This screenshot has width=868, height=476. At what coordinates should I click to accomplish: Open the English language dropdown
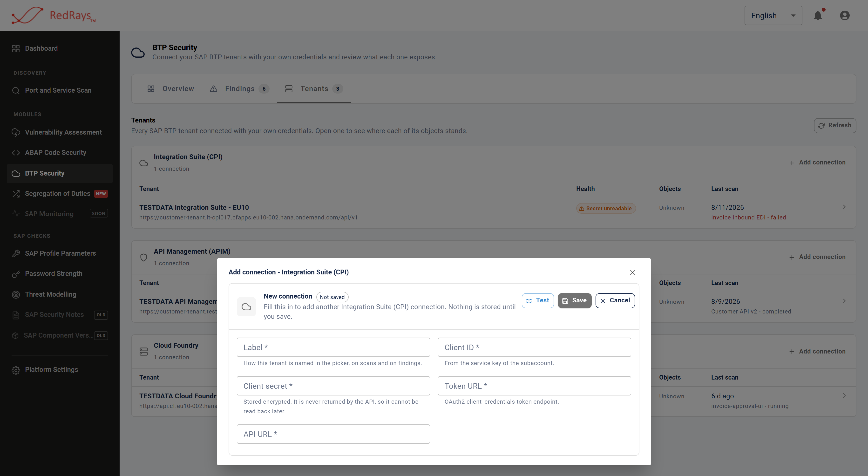tap(773, 15)
